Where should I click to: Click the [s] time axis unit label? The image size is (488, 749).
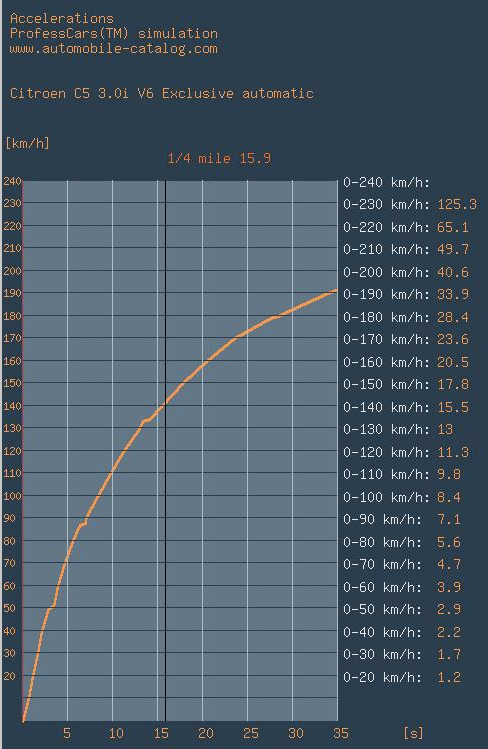tap(413, 733)
